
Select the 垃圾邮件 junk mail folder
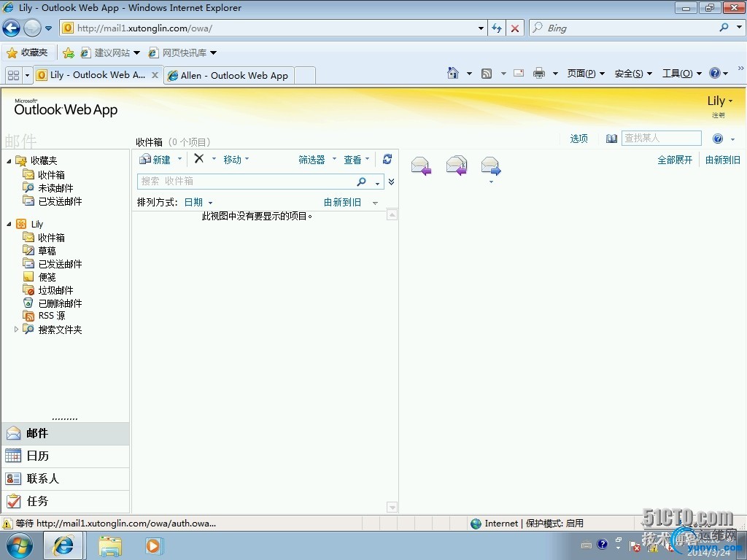click(x=55, y=290)
